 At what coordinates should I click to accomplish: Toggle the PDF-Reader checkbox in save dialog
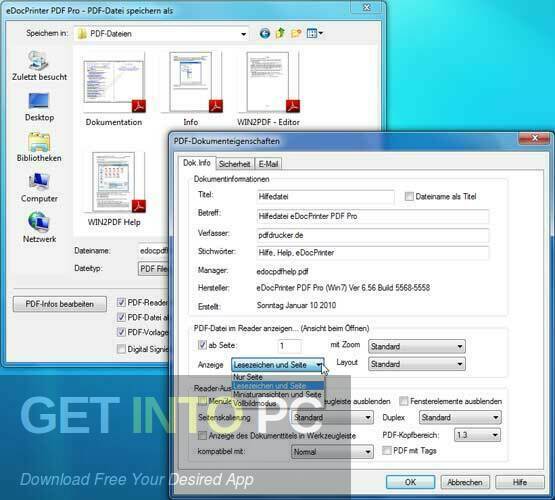[121, 303]
